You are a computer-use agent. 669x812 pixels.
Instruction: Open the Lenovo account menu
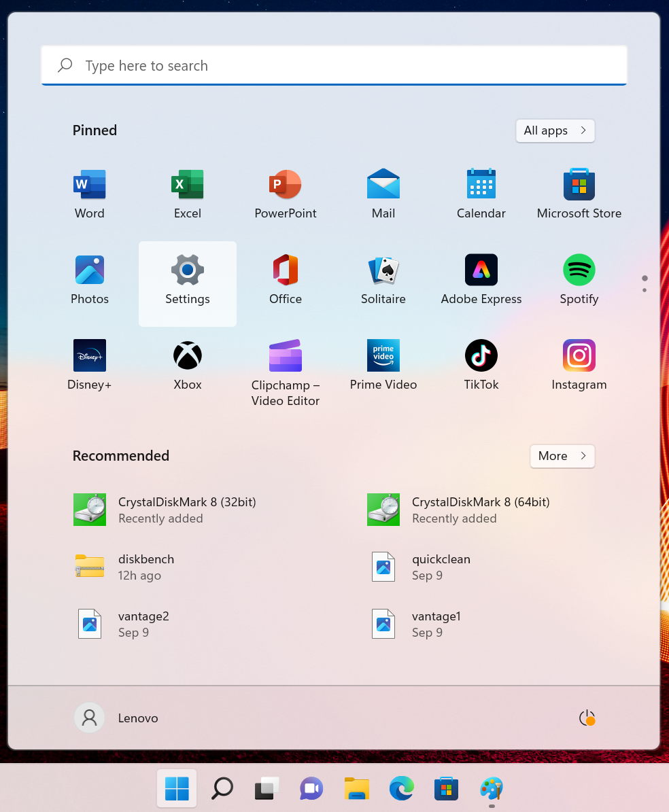pos(116,718)
